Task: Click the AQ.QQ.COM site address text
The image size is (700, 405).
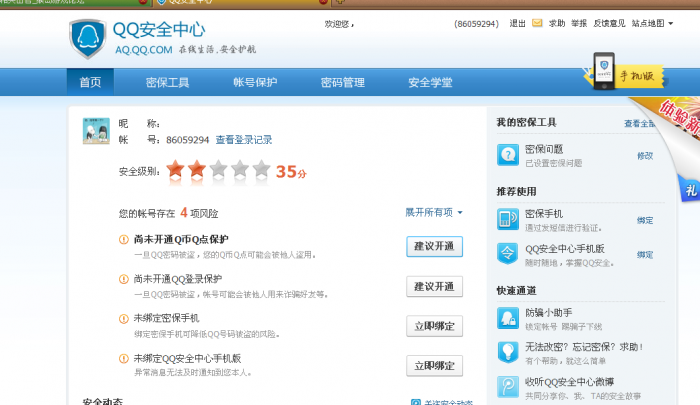Action: coord(144,50)
